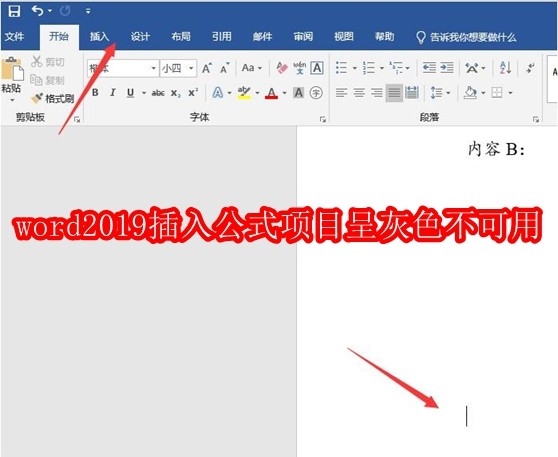Open shading paint bucket color
The width and height of the screenshot is (558, 457).
[470, 93]
